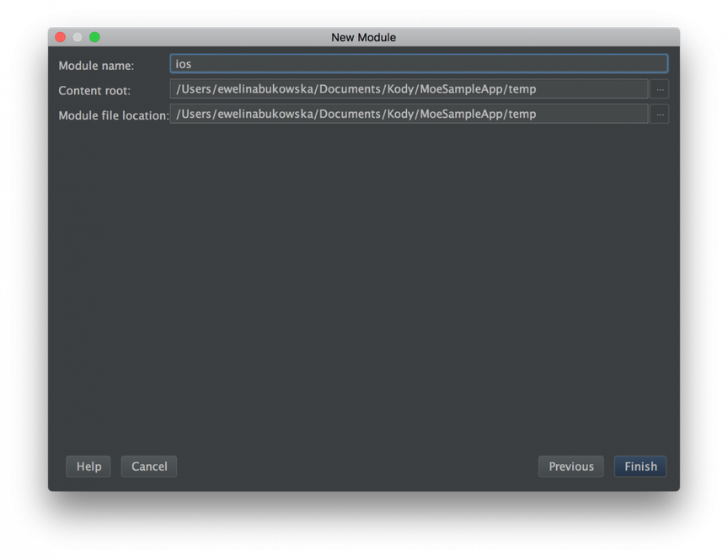Click the "Content root:" label

tap(94, 91)
